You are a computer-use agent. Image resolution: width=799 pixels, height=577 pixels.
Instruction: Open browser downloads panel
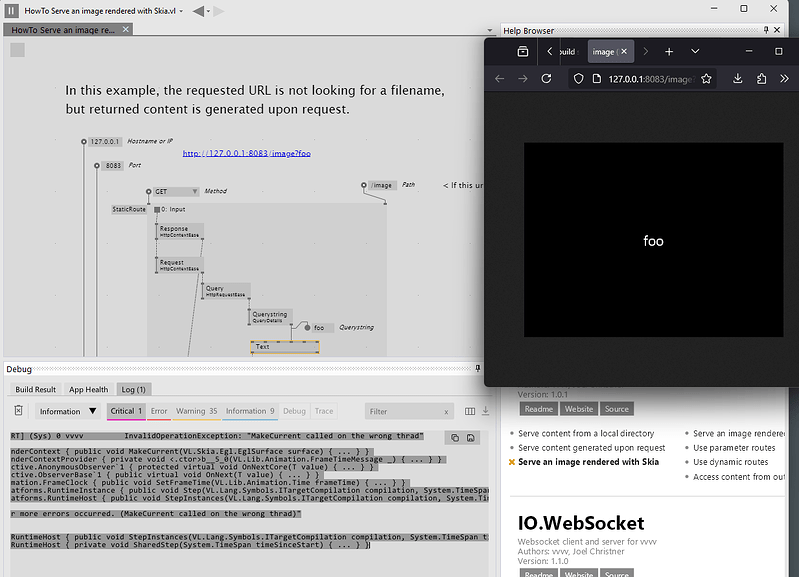tap(738, 78)
